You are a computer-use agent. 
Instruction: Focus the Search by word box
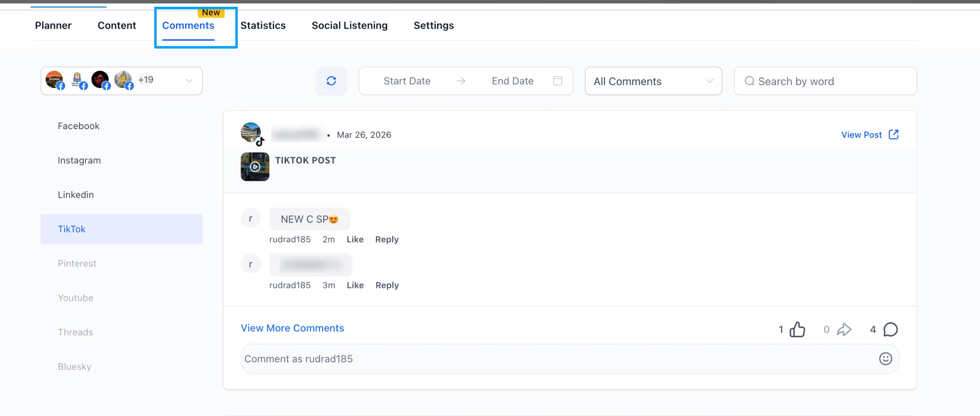825,81
